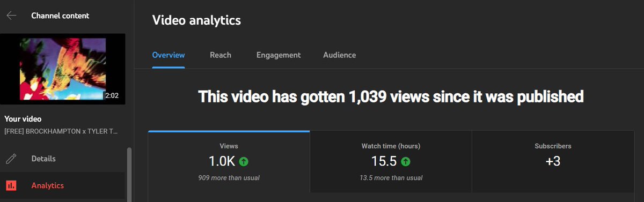This screenshot has width=644, height=202.
Task: Click the Analytics bar chart icon
Action: 11,186
